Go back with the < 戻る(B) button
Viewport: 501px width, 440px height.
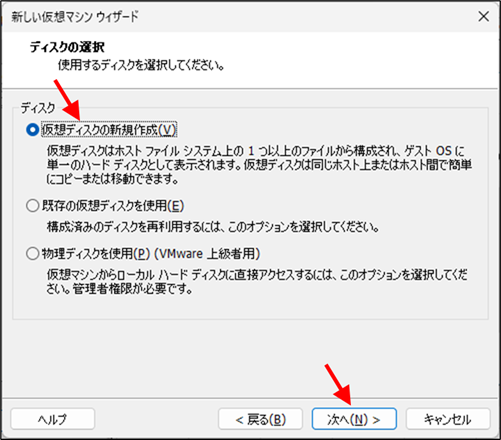[x=260, y=419]
